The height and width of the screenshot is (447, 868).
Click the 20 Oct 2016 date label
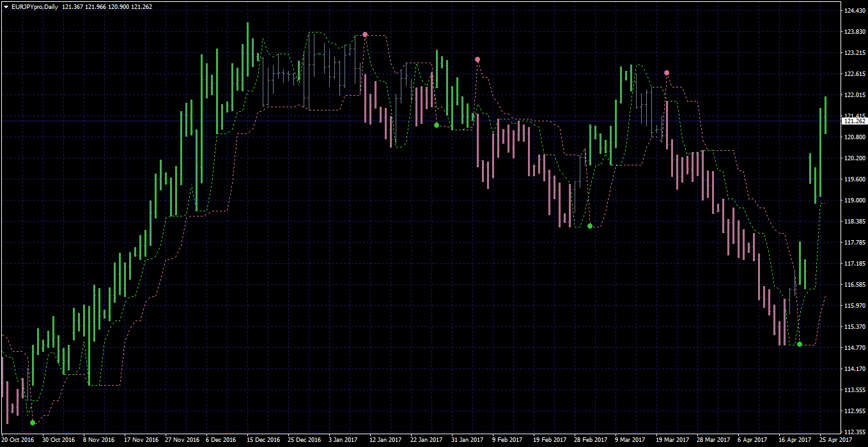coord(19,440)
